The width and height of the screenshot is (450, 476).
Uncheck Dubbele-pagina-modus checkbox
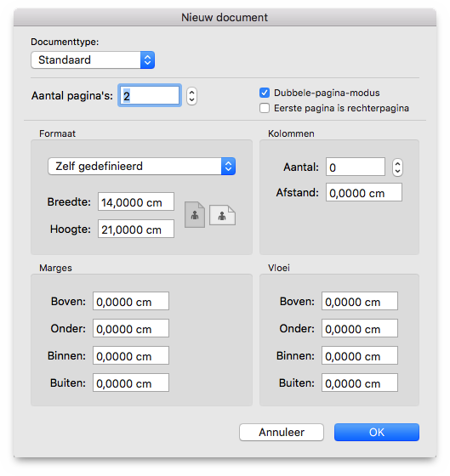[265, 93]
